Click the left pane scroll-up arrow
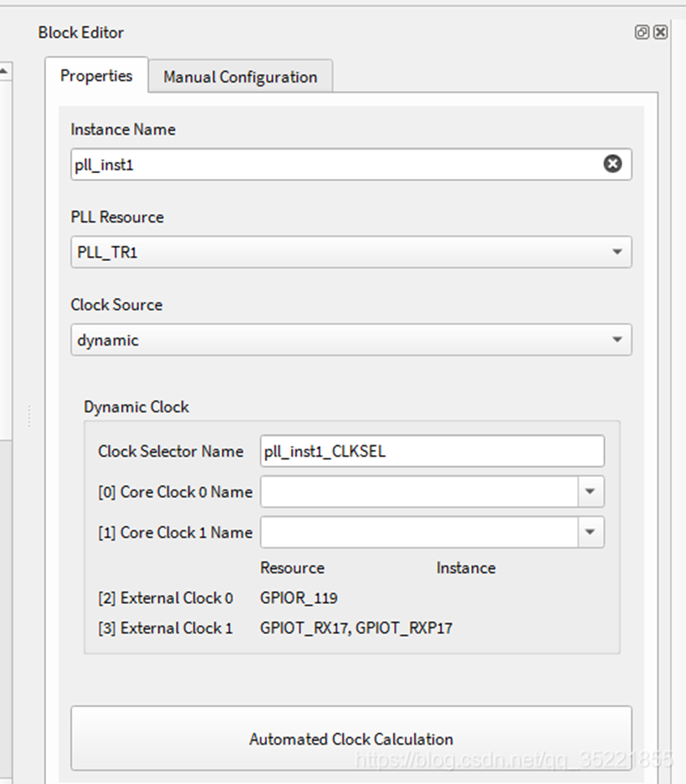The image size is (686, 784). click(x=4, y=71)
